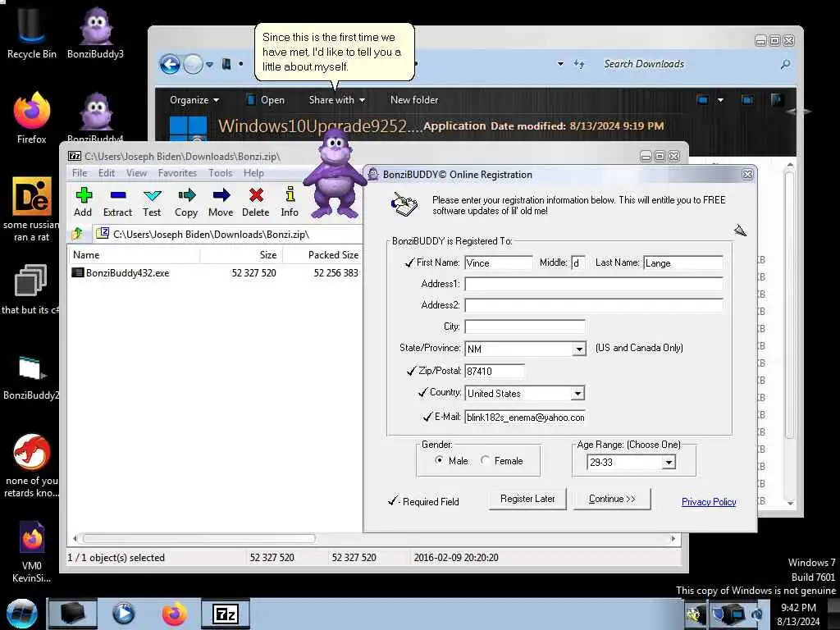Click the Extract icon in 7-Zip
The width and height of the screenshot is (840, 630).
click(x=118, y=195)
